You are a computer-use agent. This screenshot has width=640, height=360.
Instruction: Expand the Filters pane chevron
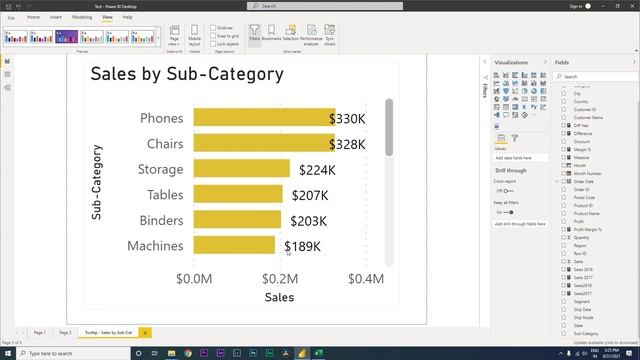485,62
